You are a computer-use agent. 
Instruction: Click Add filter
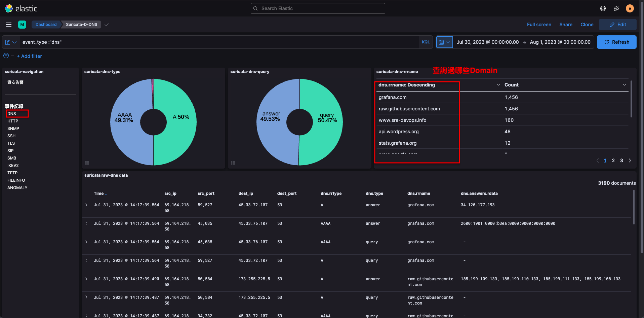pyautogui.click(x=29, y=56)
